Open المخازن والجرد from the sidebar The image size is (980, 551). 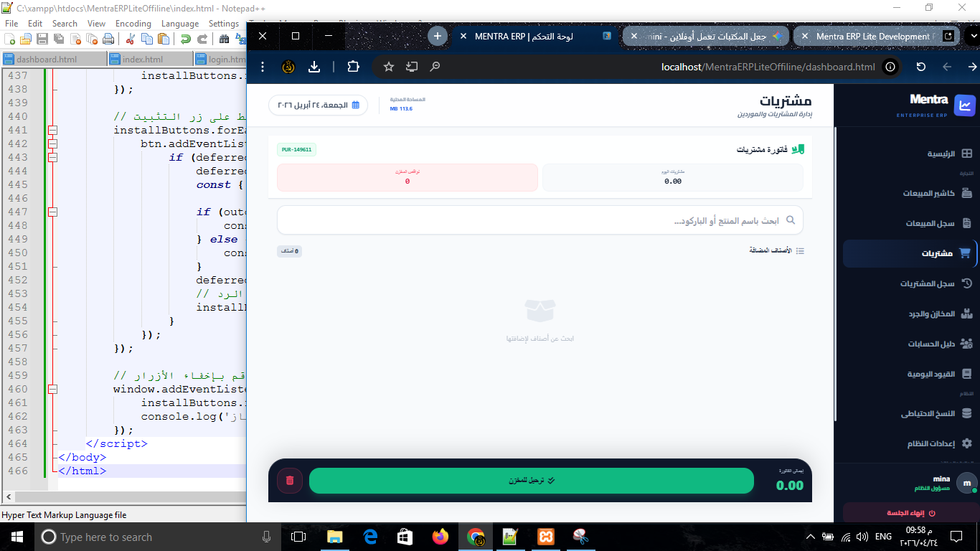pos(910,314)
